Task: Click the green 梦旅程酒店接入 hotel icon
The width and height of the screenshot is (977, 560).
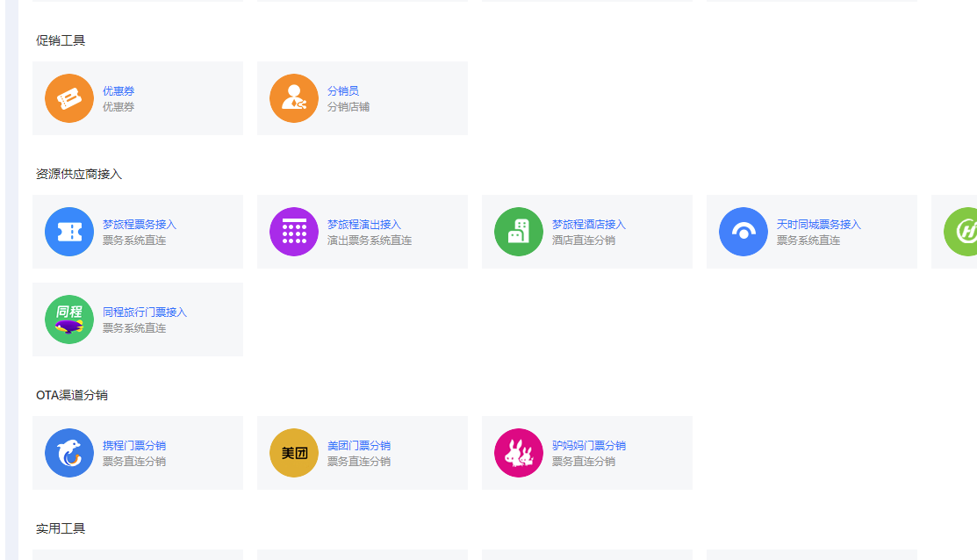Action: point(519,232)
